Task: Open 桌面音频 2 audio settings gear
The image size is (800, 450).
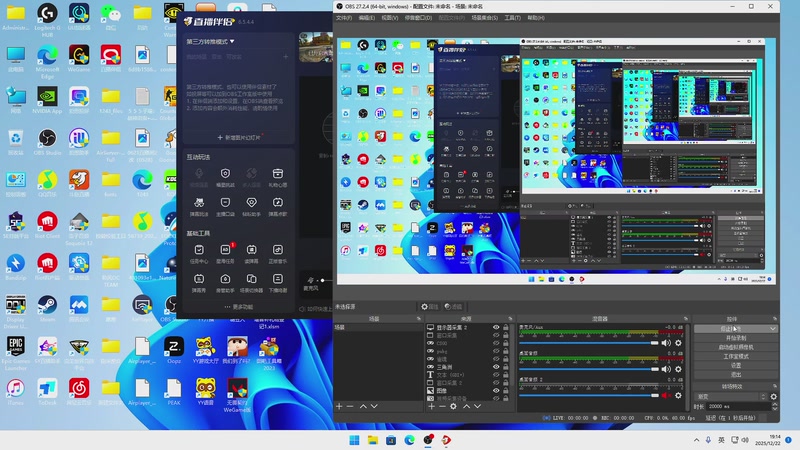Action: tap(678, 395)
